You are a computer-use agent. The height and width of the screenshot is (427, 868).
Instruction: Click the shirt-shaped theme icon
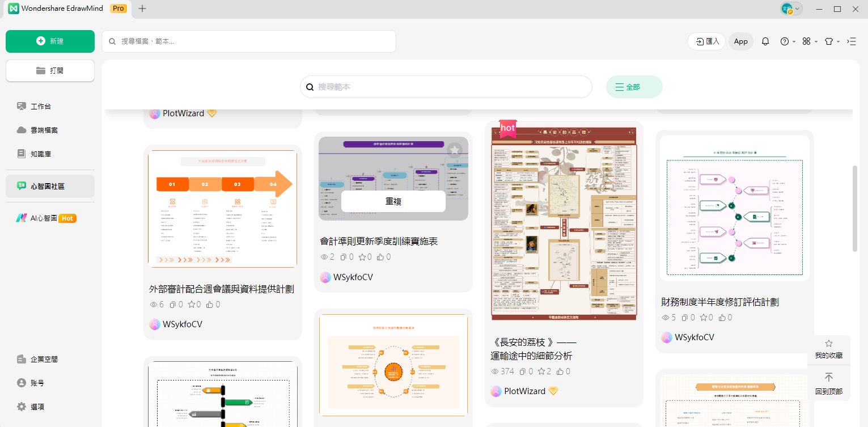click(x=828, y=41)
